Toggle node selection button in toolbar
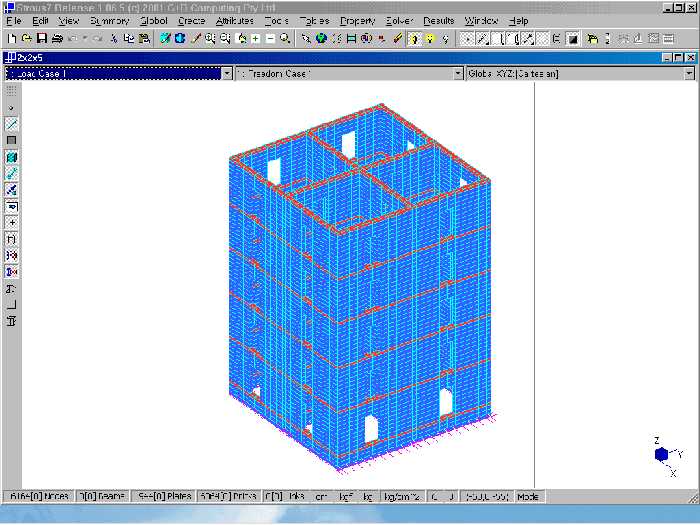The width and height of the screenshot is (700, 525). click(x=467, y=38)
